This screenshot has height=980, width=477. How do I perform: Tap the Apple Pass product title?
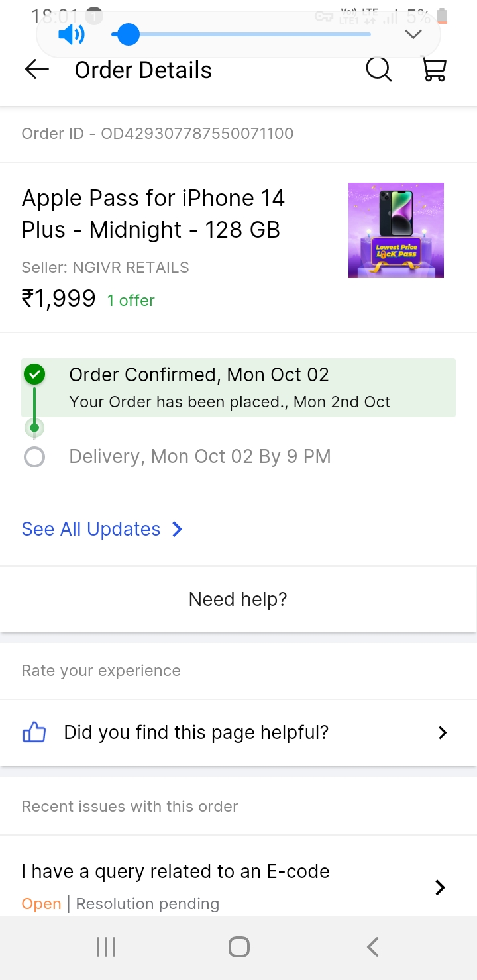[x=153, y=214]
